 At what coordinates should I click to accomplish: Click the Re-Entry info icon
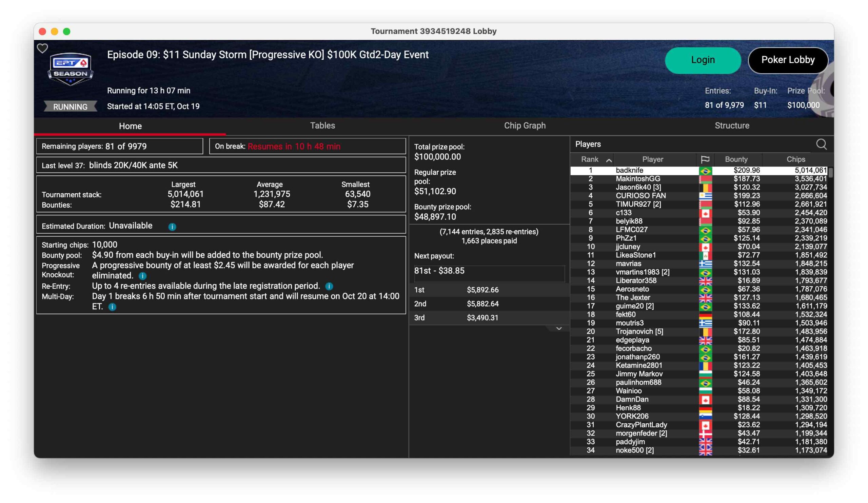coord(329,286)
